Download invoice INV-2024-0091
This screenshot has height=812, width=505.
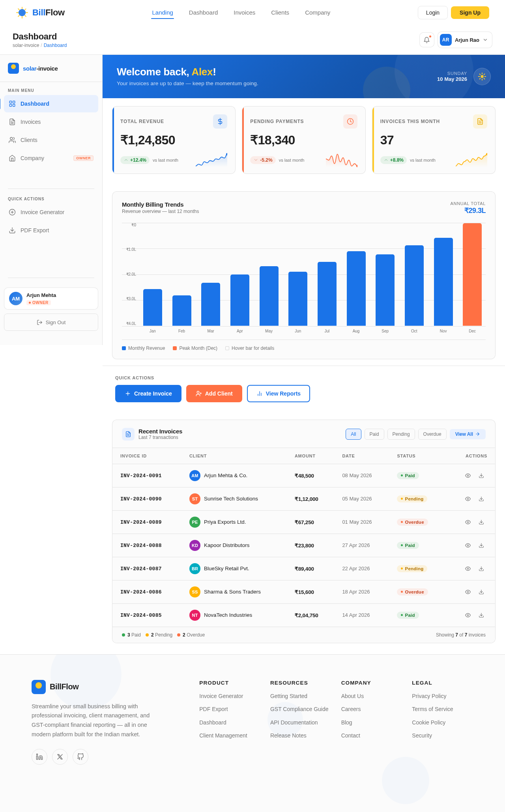click(x=481, y=476)
